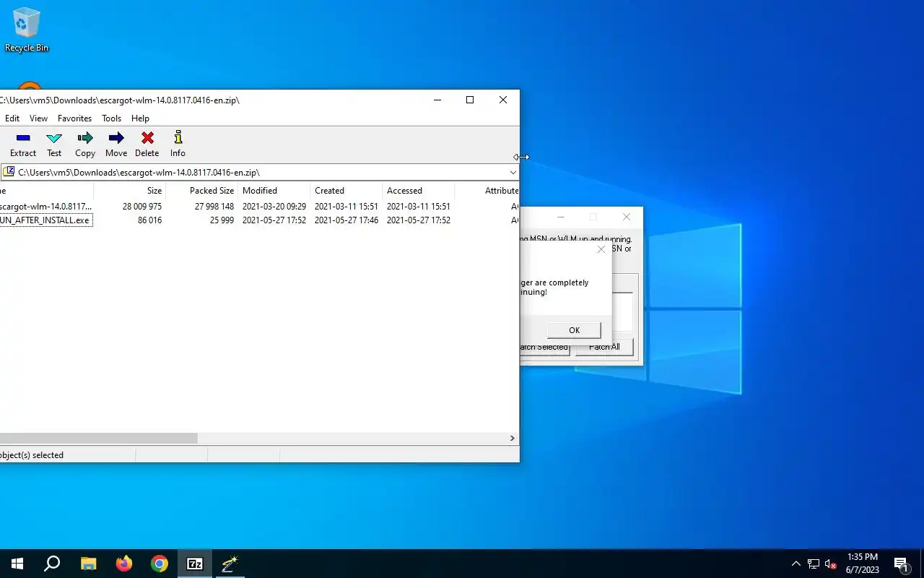
Task: Click the 28 009 975 size cell
Action: (x=142, y=207)
